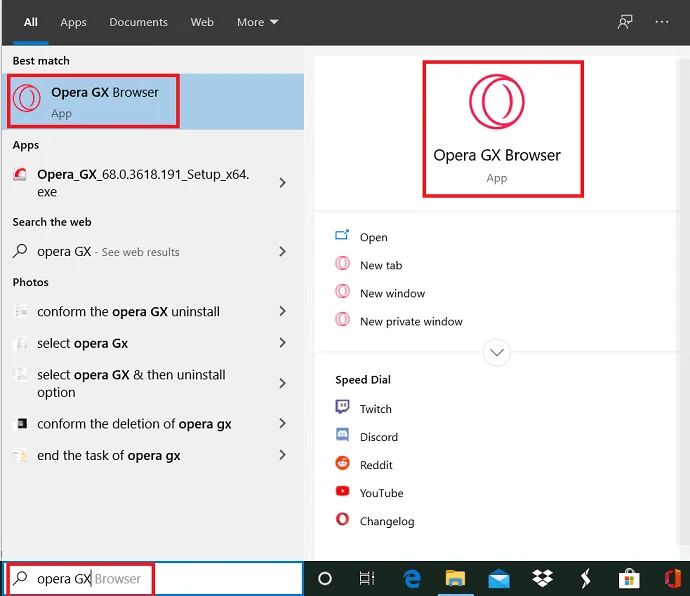Launch Discord from Speed Dial list
The height and width of the screenshot is (596, 690).
click(378, 437)
